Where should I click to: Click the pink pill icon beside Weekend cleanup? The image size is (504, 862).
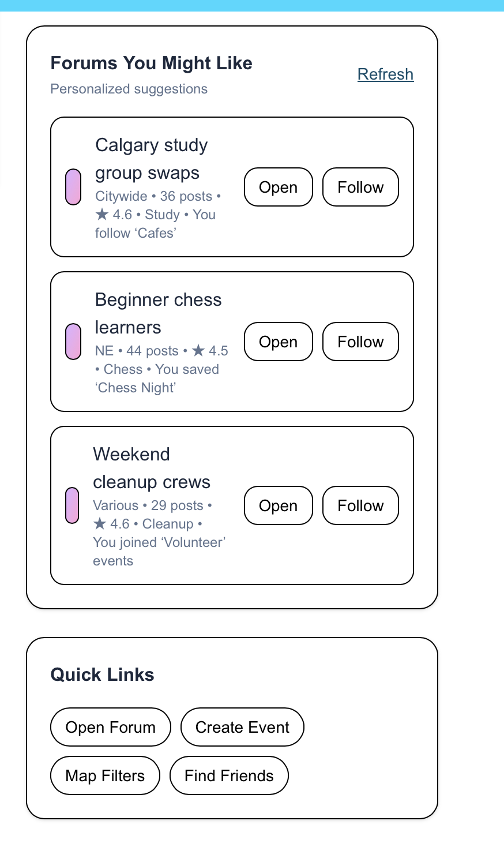tap(72, 505)
